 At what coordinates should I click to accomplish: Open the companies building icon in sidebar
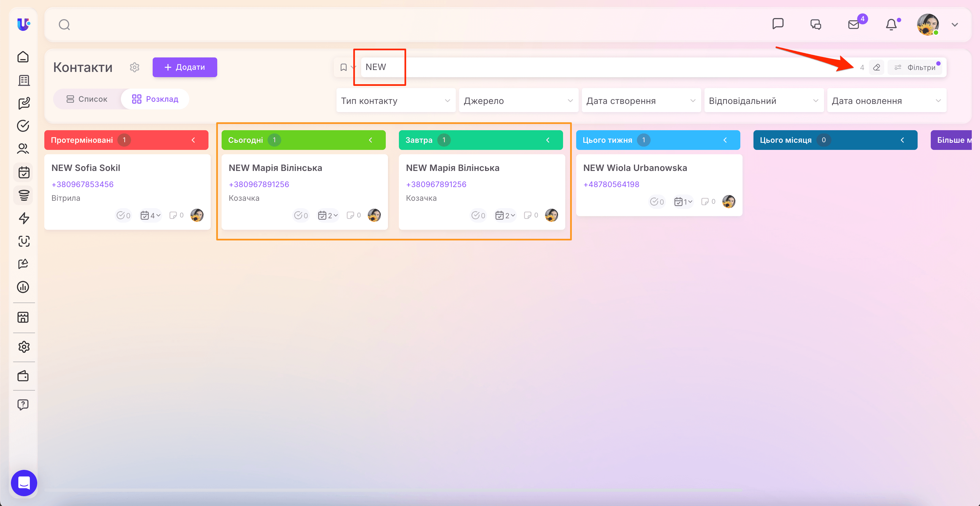24,80
